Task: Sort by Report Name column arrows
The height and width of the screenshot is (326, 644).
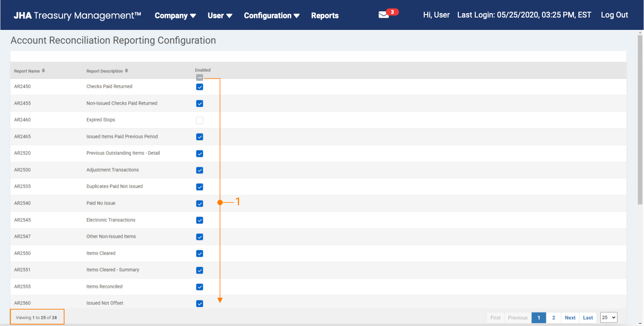Action: tap(43, 71)
